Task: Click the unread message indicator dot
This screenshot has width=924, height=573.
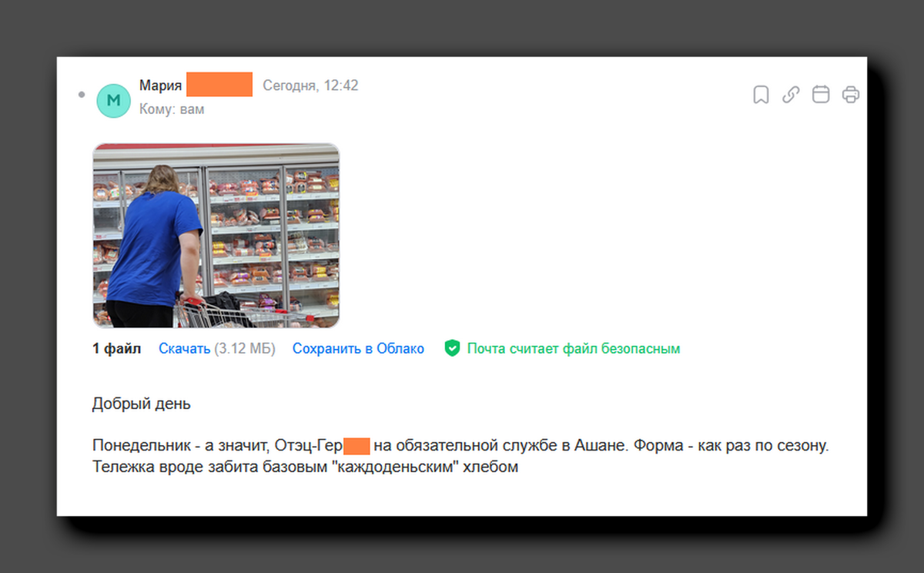Action: pyautogui.click(x=81, y=94)
